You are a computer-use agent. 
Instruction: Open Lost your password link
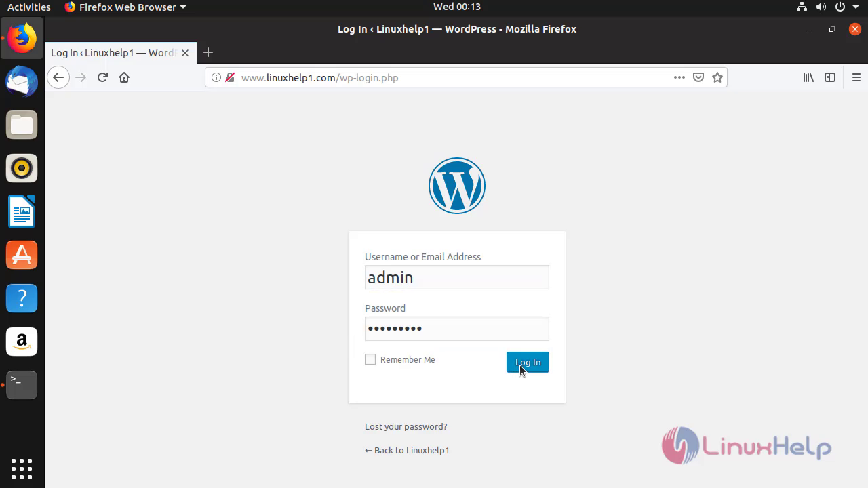(406, 426)
